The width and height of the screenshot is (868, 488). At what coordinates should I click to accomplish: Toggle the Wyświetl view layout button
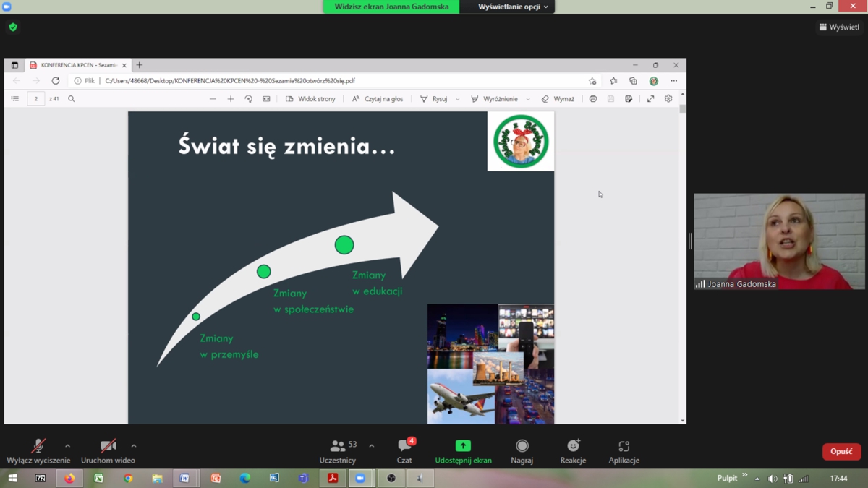(839, 27)
